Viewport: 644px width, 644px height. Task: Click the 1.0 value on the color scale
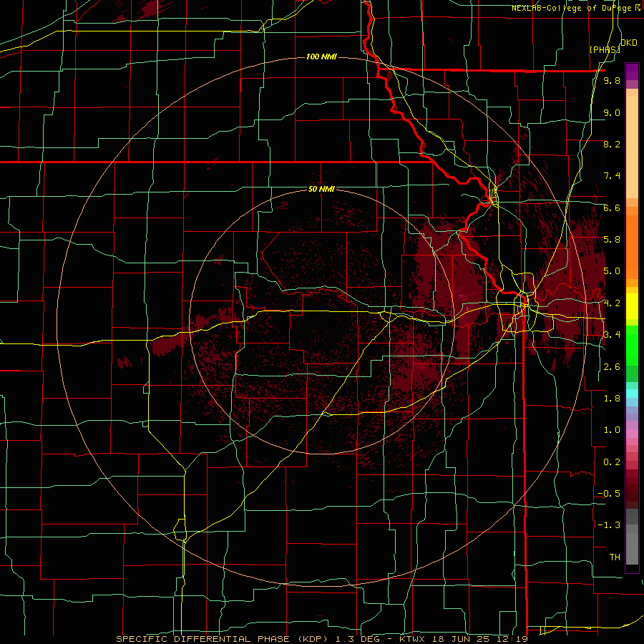click(612, 430)
